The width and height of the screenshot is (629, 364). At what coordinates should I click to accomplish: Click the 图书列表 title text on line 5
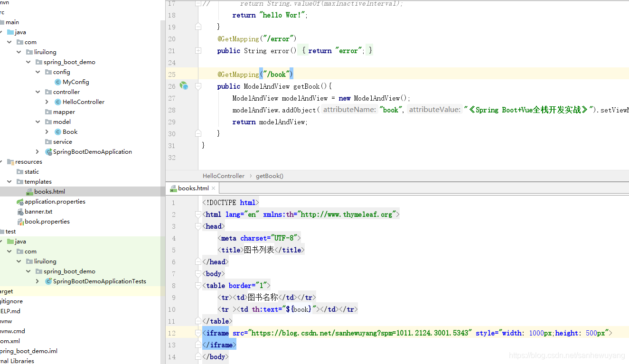point(259,250)
